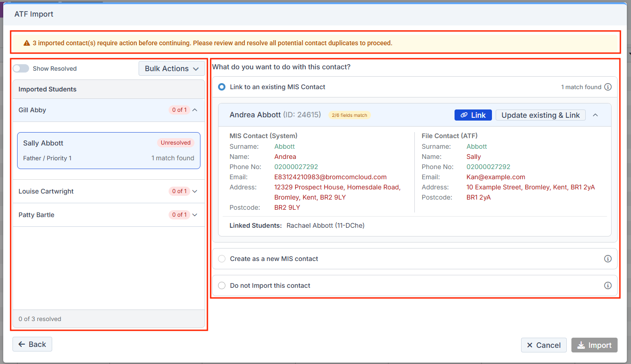Image resolution: width=631 pixels, height=364 pixels.
Task: Click the MIS postcode 'BR2 9LY' value
Action: pyautogui.click(x=287, y=207)
